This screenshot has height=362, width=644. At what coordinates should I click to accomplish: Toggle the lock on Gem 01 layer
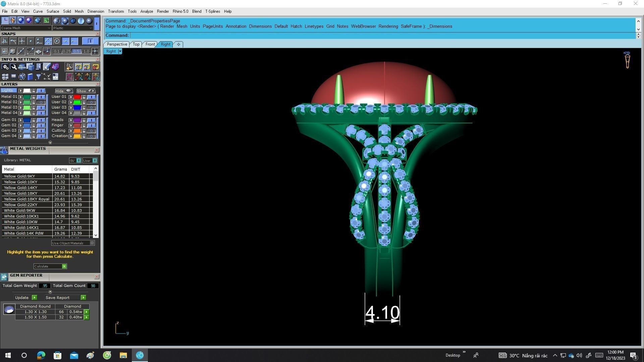[34, 120]
